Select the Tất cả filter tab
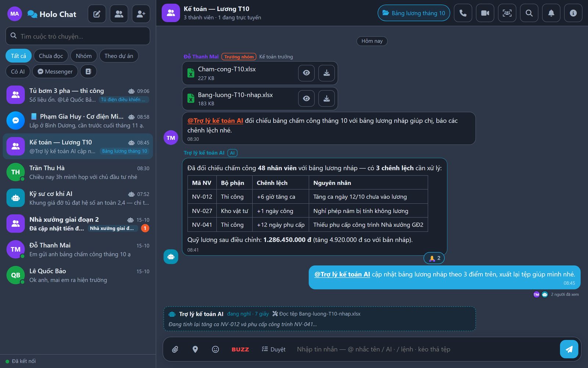The width and height of the screenshot is (588, 368). pyautogui.click(x=18, y=56)
